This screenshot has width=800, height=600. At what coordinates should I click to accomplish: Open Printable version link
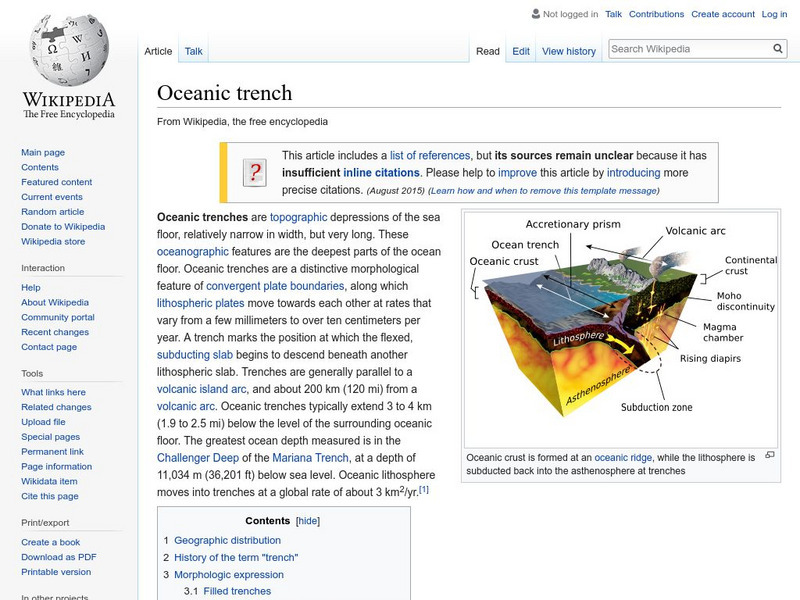56,571
